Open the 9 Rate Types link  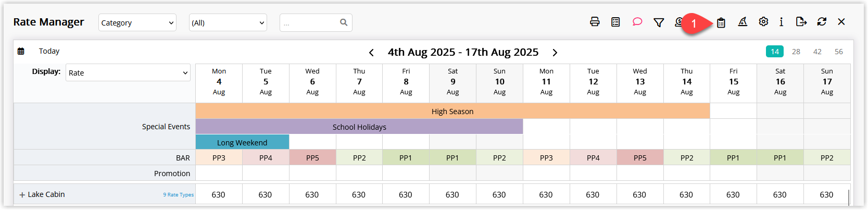(178, 195)
